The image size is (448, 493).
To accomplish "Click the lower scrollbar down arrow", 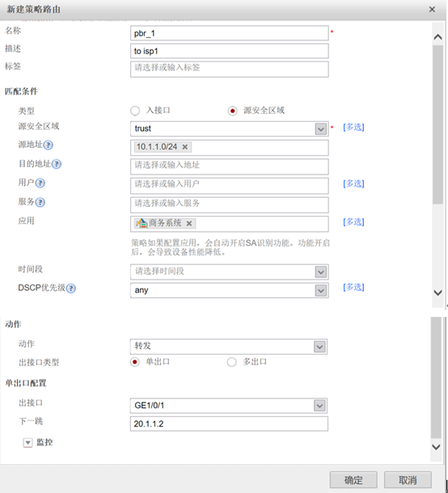I will 437,447.
